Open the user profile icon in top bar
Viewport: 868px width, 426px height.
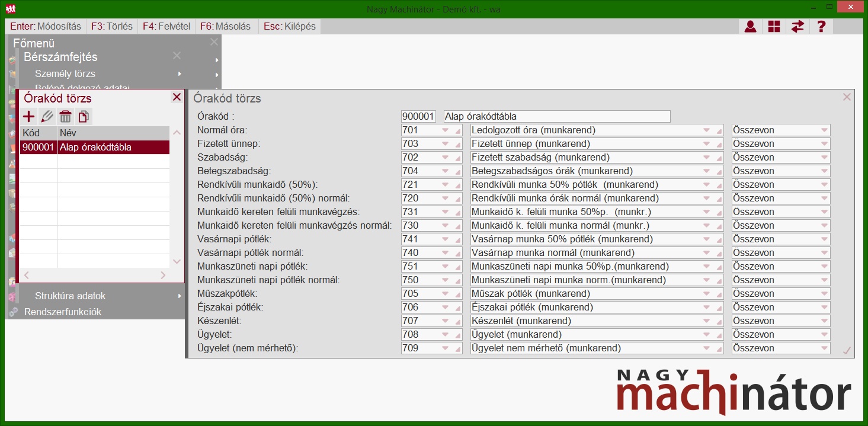click(x=751, y=27)
